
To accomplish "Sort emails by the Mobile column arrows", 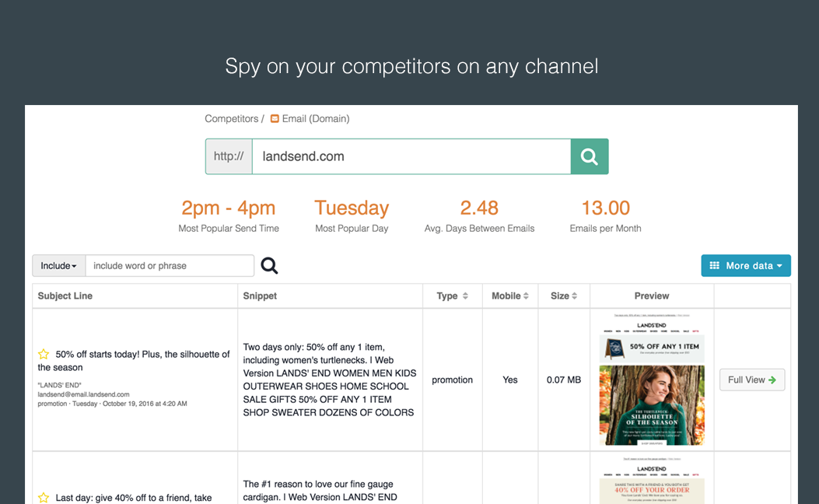I will 527,296.
